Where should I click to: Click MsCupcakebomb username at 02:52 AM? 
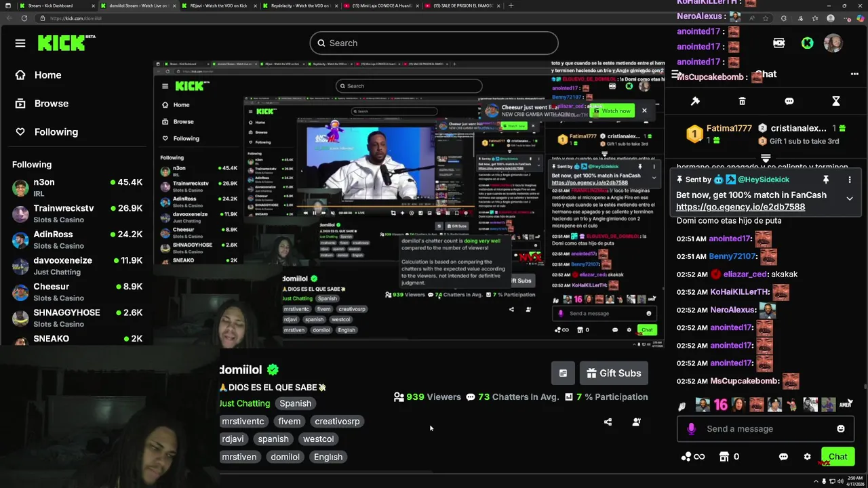(x=745, y=381)
